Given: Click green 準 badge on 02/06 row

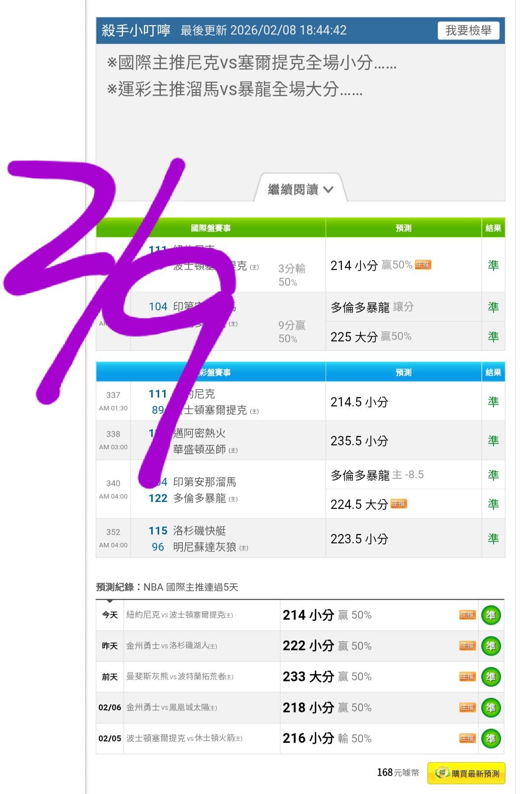Looking at the screenshot, I should [491, 708].
